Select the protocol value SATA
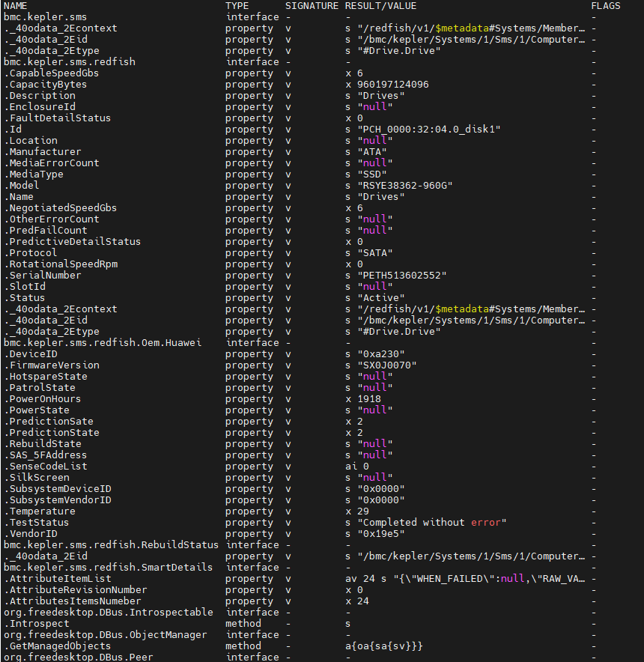Image resolution: width=644 pixels, height=662 pixels. pos(374,253)
